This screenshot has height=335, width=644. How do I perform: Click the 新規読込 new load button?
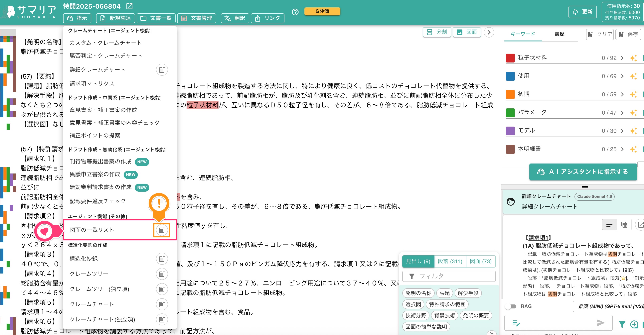115,18
